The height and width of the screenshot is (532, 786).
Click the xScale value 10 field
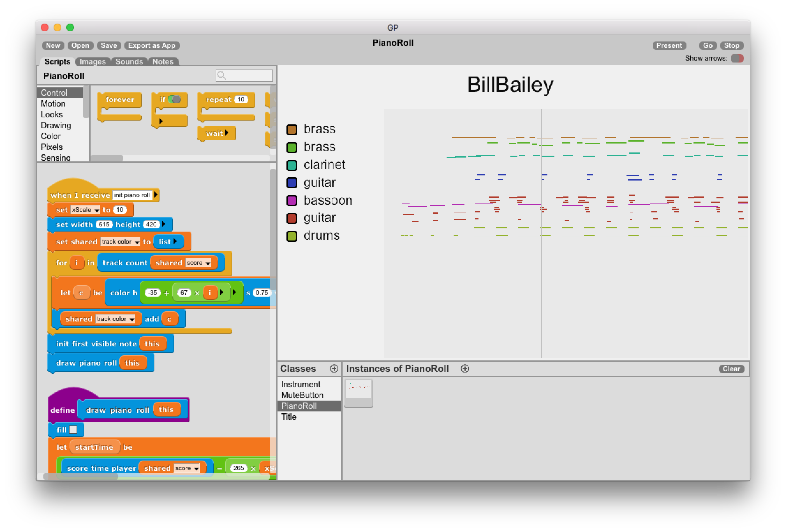pos(120,210)
